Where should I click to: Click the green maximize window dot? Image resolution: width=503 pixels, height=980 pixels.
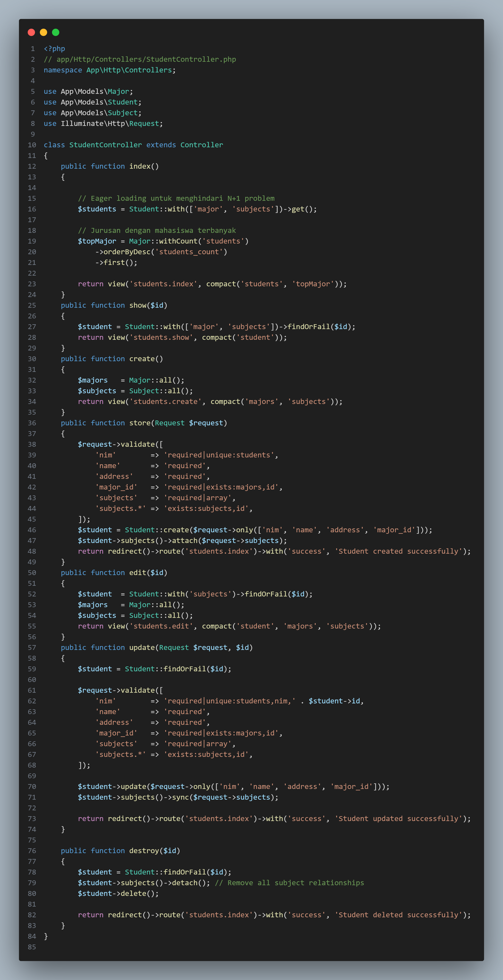coord(56,32)
